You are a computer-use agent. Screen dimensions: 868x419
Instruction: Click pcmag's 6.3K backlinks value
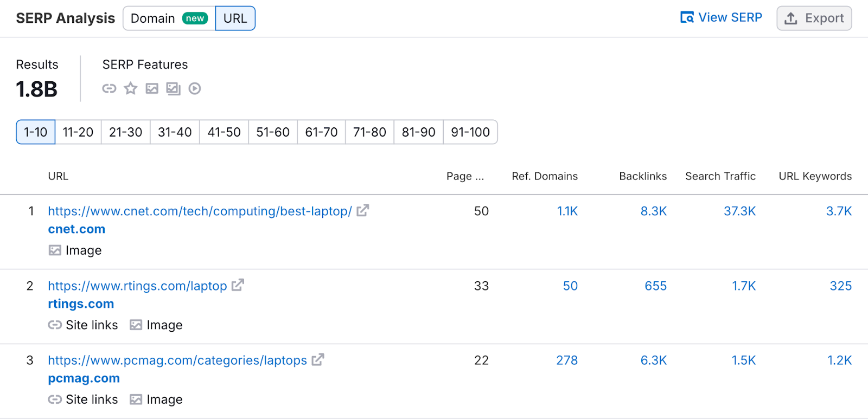[x=653, y=360]
